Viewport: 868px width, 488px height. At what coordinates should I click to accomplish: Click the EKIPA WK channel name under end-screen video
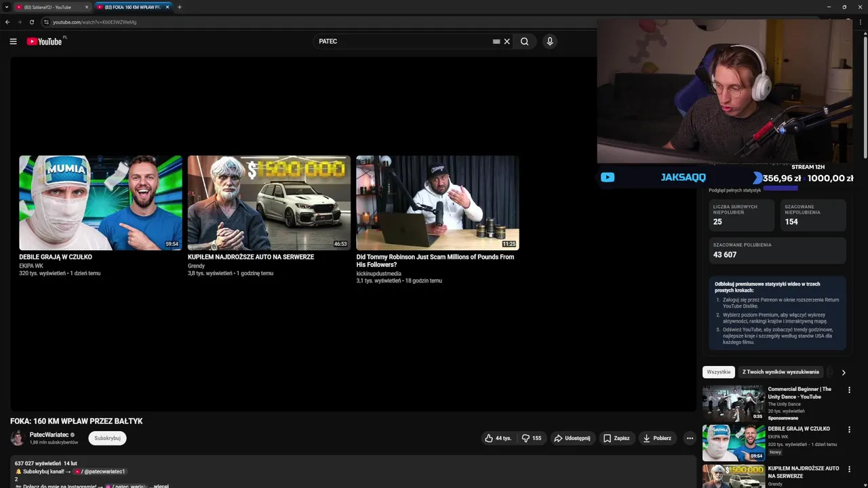[31, 266]
